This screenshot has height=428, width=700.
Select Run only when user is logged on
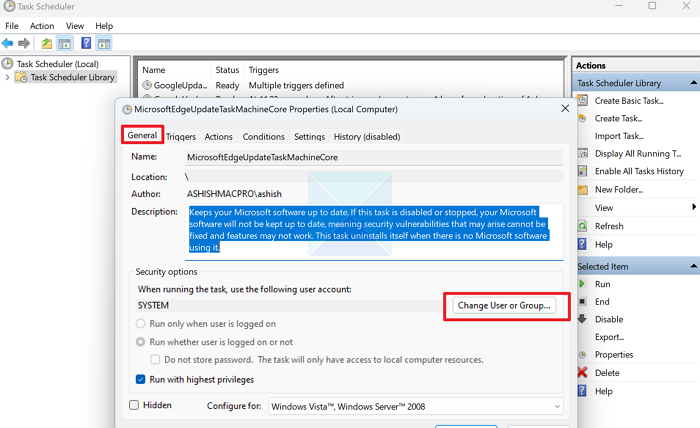point(141,324)
